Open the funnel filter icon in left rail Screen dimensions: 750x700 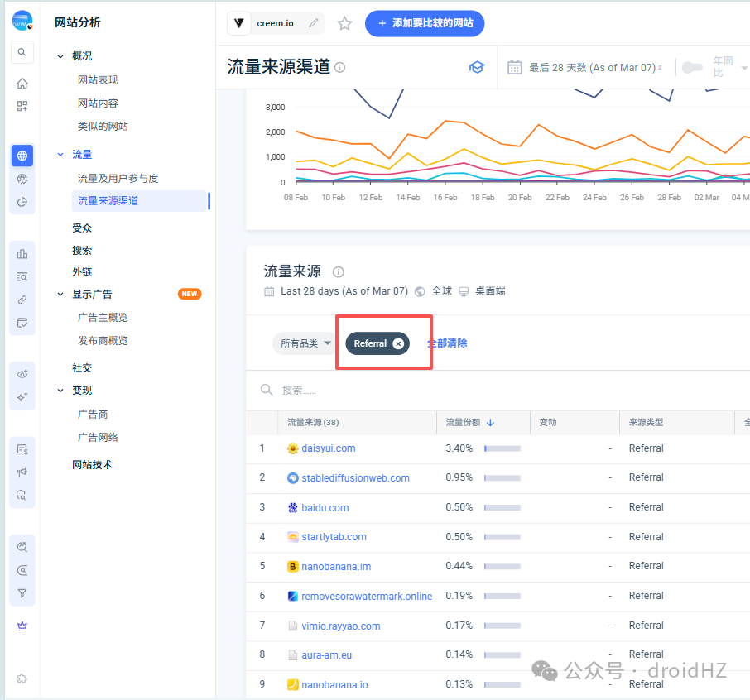[22, 593]
